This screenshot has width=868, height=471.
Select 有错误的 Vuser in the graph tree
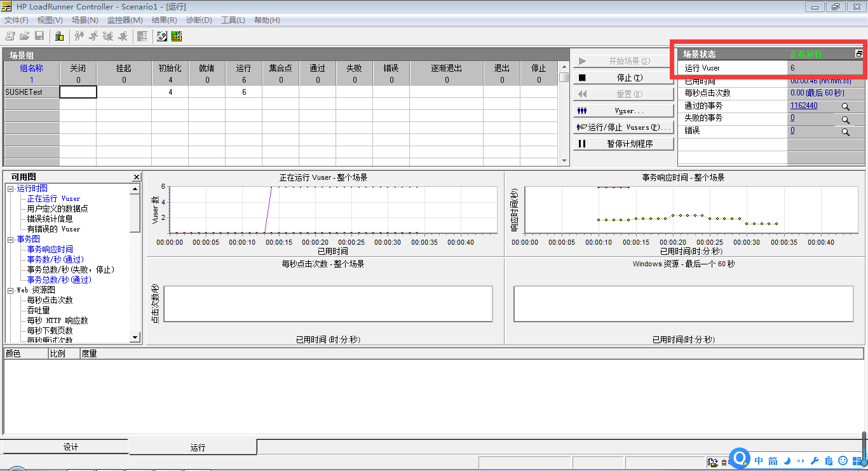pyautogui.click(x=53, y=229)
